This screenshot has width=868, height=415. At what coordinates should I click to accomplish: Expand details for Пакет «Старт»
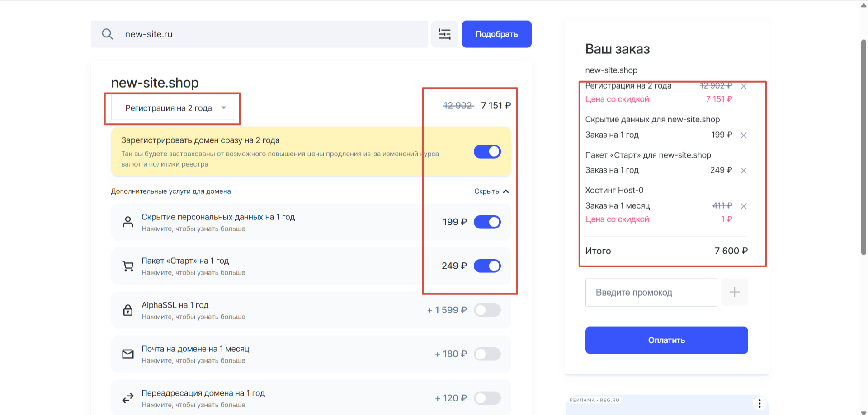(193, 272)
